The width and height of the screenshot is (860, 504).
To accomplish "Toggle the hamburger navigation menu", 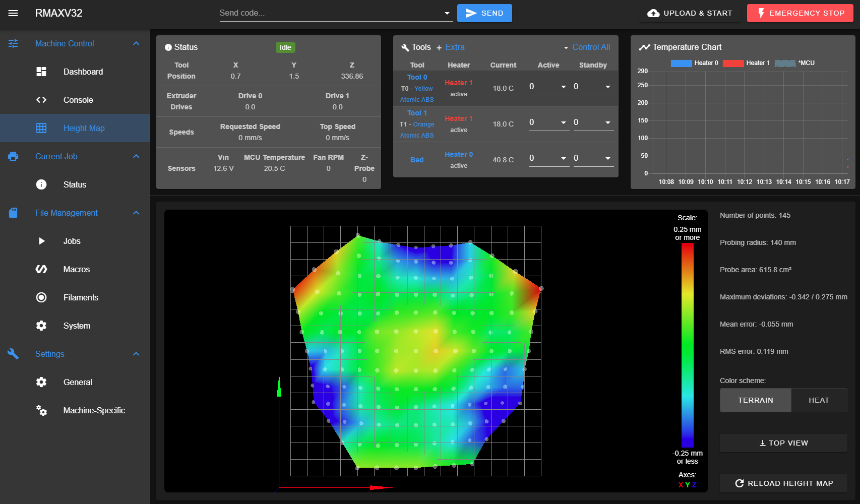I will click(x=13, y=13).
